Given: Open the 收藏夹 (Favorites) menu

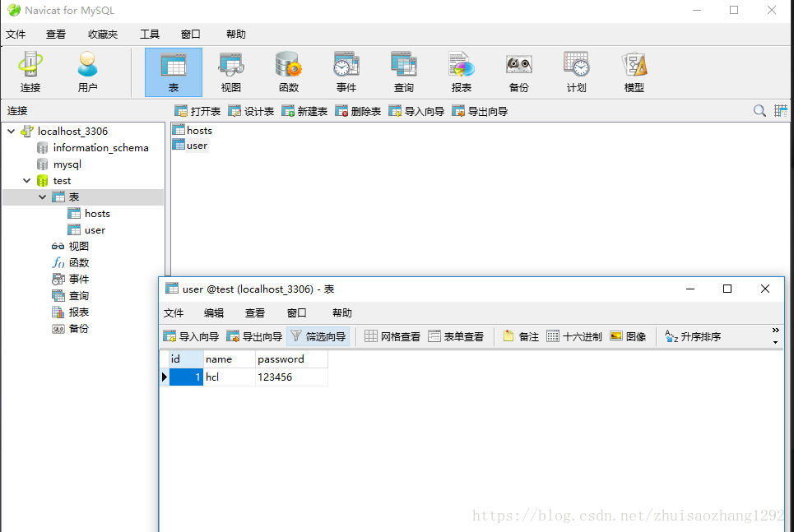Looking at the screenshot, I should click(x=103, y=34).
